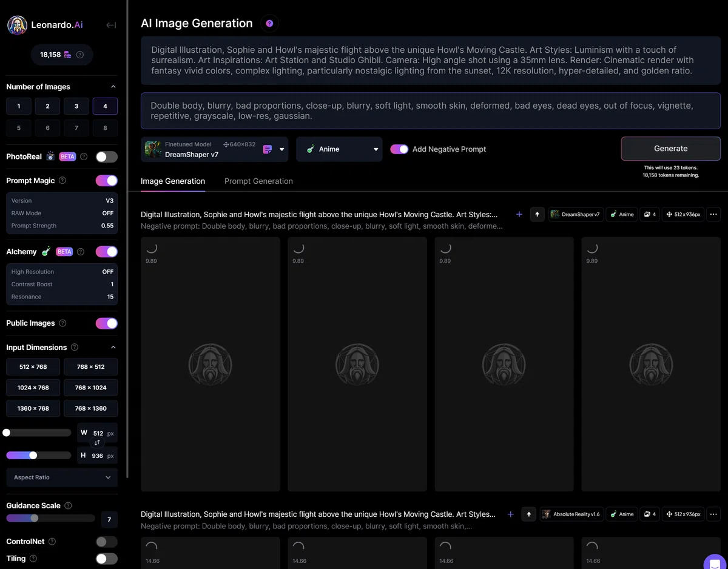Click the Tiling help icon
The image size is (728, 569).
(33, 559)
